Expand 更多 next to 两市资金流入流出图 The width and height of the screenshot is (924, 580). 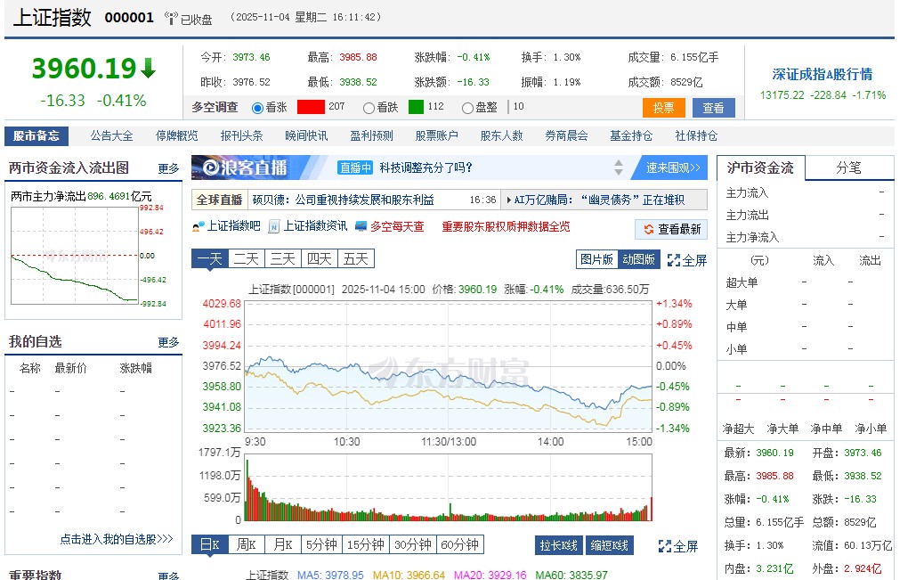point(169,167)
